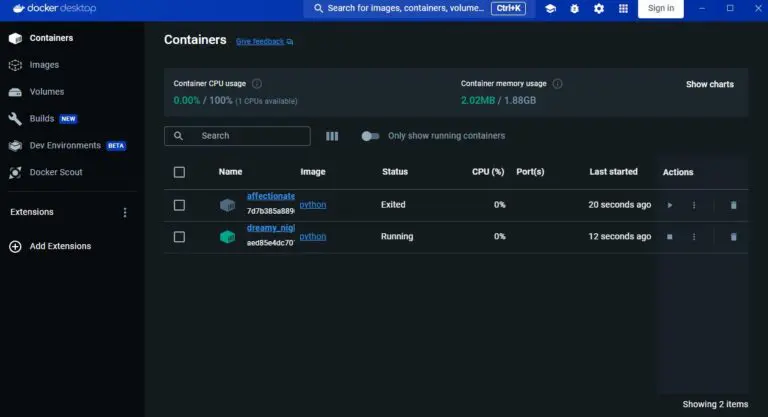This screenshot has height=417, width=768.
Task: Open more actions menu for dreamy container
Action: click(x=694, y=237)
